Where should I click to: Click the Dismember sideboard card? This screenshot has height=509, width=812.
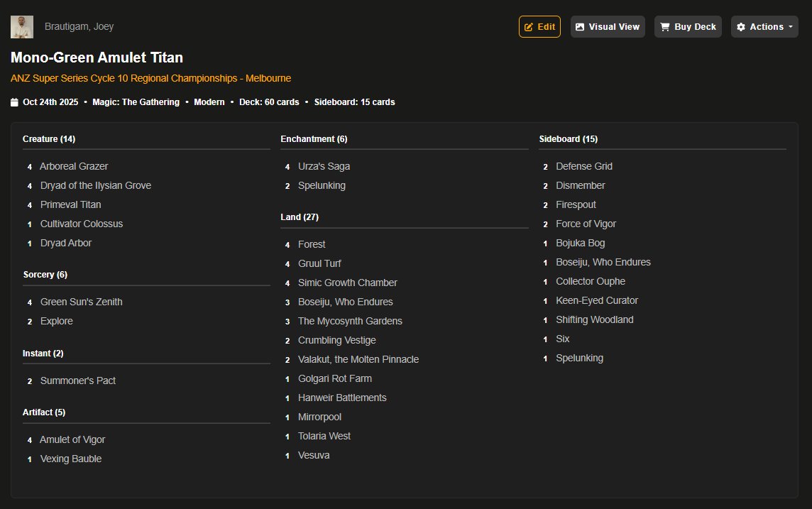pos(581,185)
